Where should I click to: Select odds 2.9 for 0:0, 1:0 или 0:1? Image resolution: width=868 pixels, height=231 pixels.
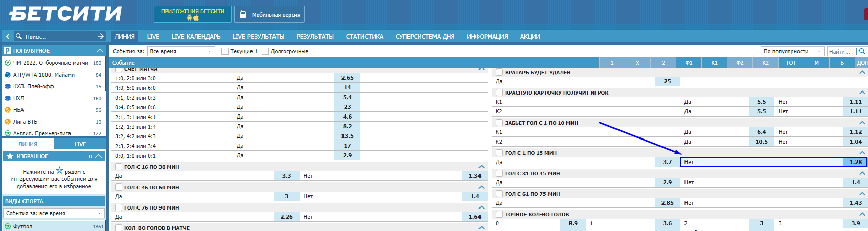coord(347,155)
